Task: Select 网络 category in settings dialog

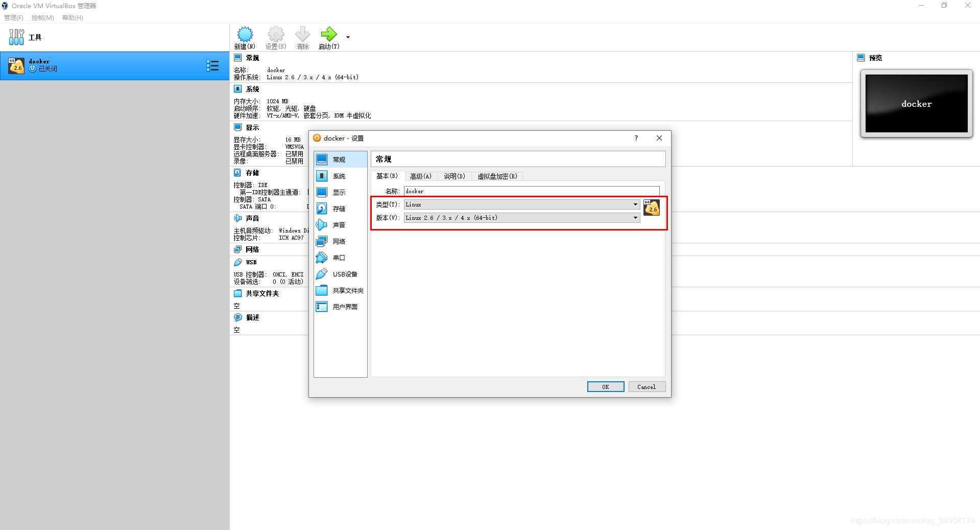Action: pos(340,241)
